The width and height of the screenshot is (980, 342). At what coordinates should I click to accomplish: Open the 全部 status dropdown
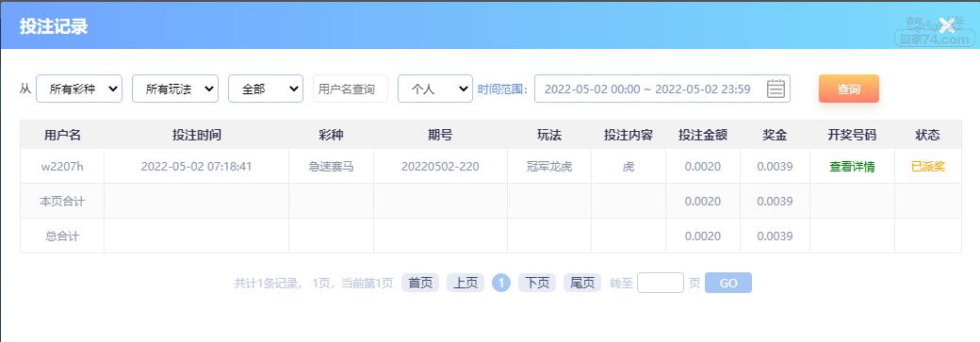[x=266, y=89]
